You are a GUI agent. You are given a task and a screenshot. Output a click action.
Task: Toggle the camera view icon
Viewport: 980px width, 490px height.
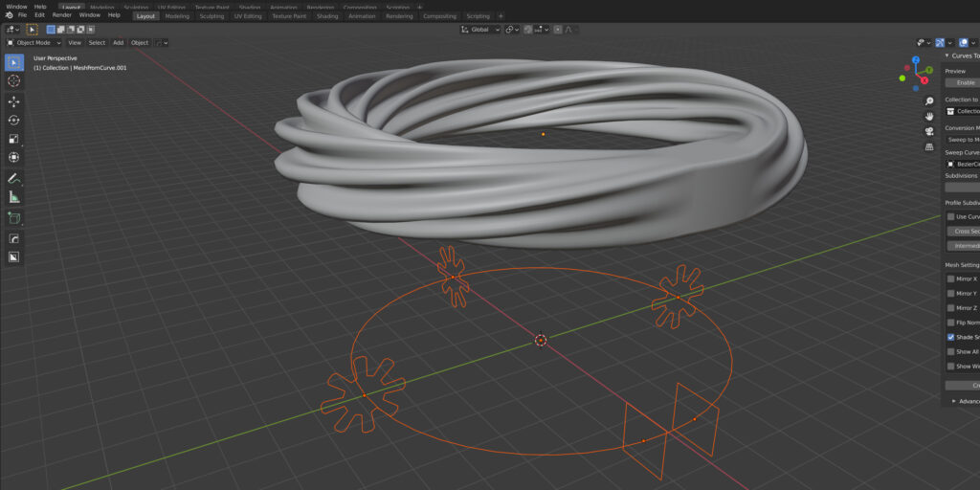929,131
